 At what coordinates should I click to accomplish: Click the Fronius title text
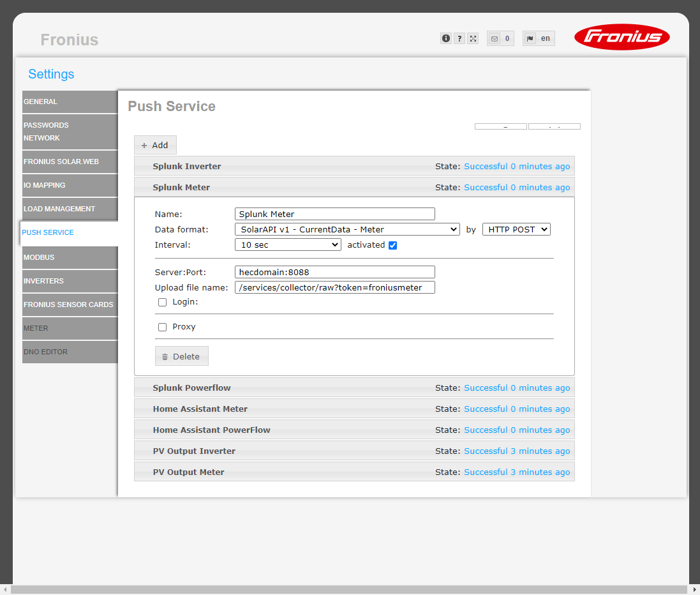[x=70, y=40]
